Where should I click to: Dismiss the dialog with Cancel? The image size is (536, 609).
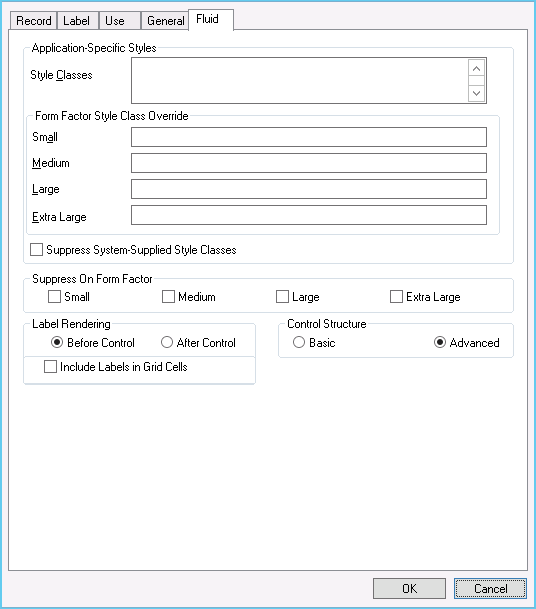490,589
